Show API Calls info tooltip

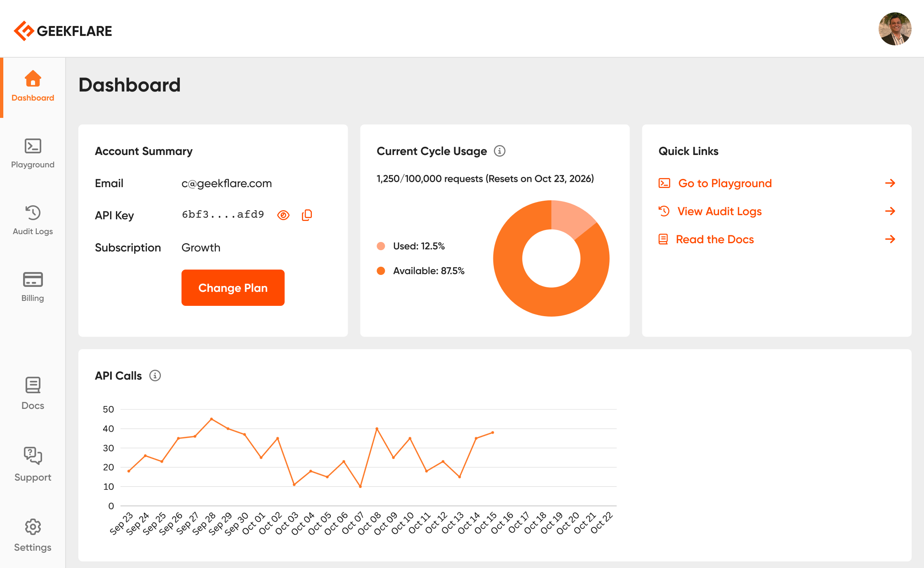(x=156, y=376)
